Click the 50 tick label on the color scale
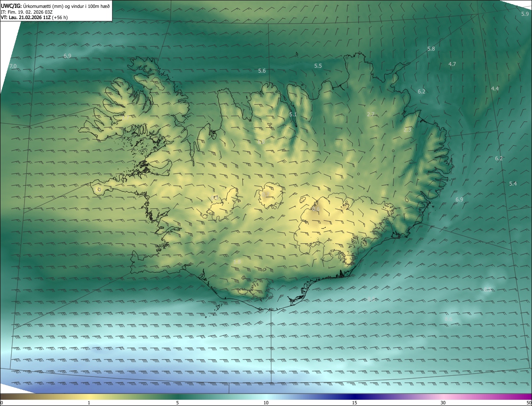Screen dimensions: 532x406 (x=529, y=403)
